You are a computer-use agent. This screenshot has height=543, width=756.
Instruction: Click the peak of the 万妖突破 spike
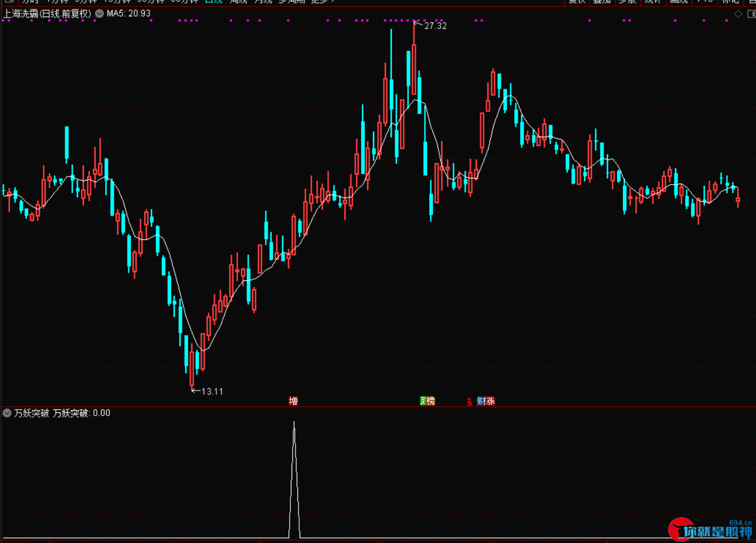[x=294, y=422]
